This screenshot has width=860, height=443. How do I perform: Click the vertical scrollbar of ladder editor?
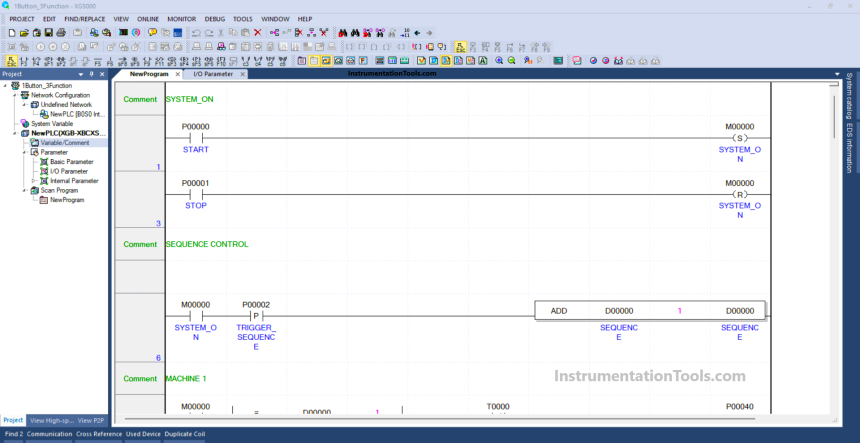point(836,200)
